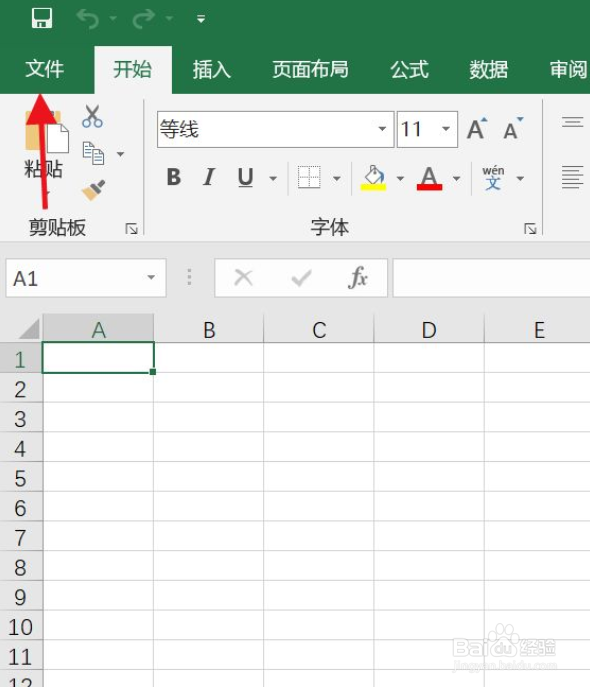Toggle Italic formatting
This screenshot has height=687, width=590.
(x=209, y=177)
